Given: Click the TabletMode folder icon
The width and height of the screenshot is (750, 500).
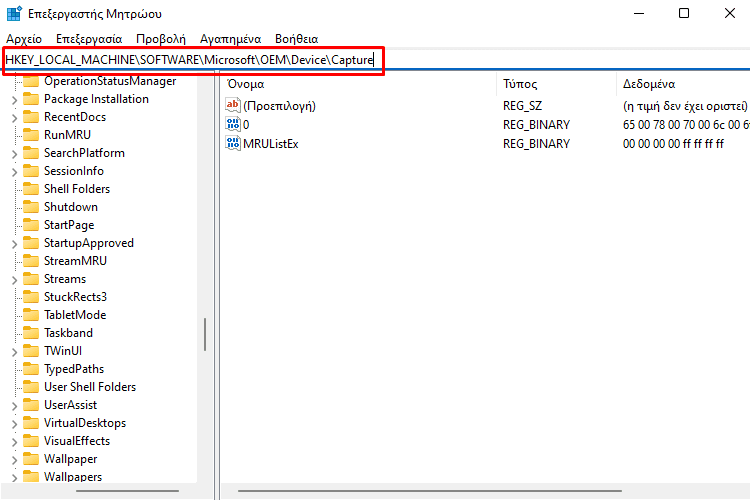Looking at the screenshot, I should pyautogui.click(x=31, y=315).
